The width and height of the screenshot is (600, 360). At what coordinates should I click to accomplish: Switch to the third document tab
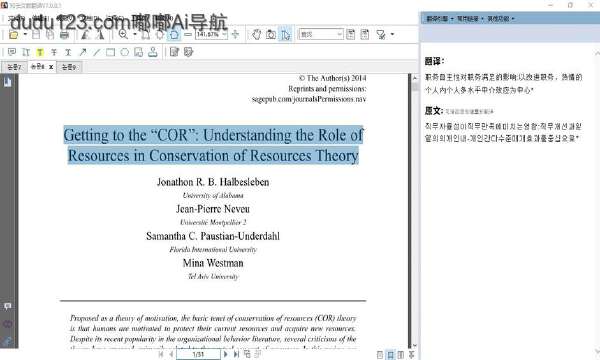click(x=69, y=67)
